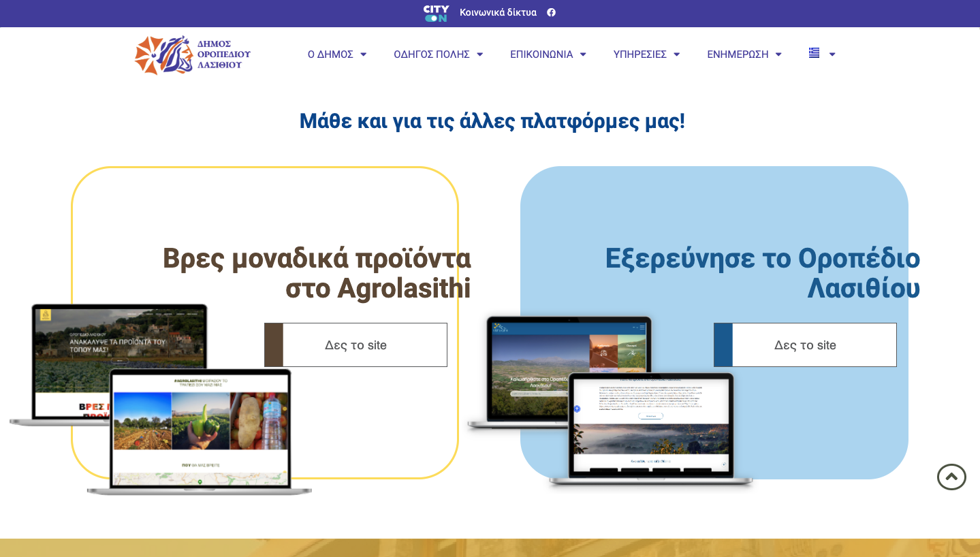Open the Facebook icon link
The width and height of the screenshot is (980, 557).
coord(551,12)
